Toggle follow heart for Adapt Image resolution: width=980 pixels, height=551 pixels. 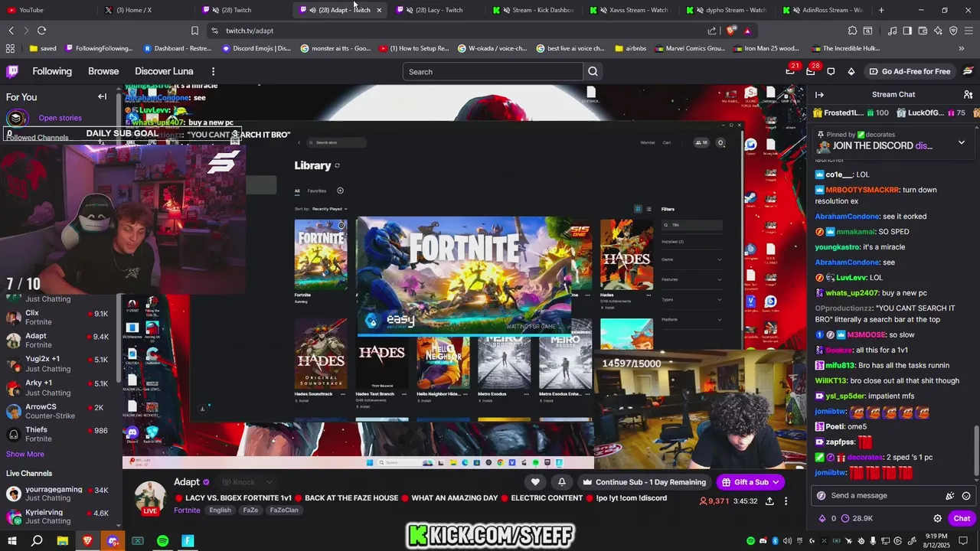tap(535, 482)
